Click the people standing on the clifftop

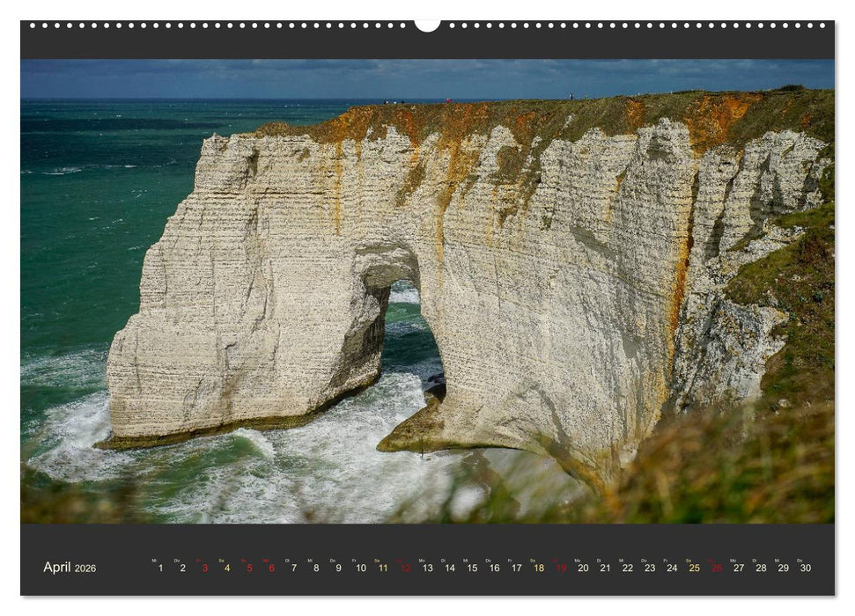571,95
